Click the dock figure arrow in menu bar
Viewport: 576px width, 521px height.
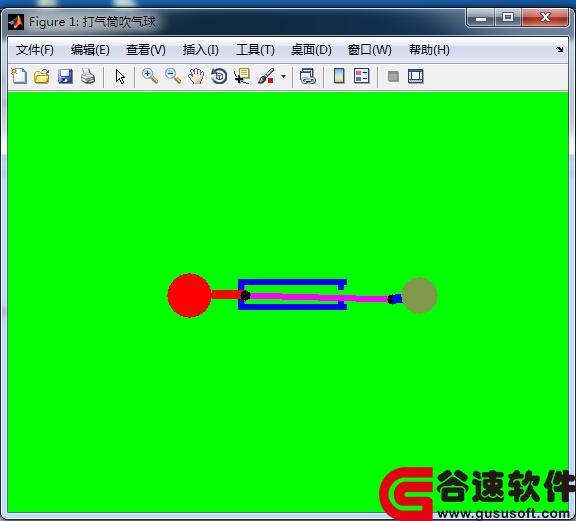coord(559,49)
